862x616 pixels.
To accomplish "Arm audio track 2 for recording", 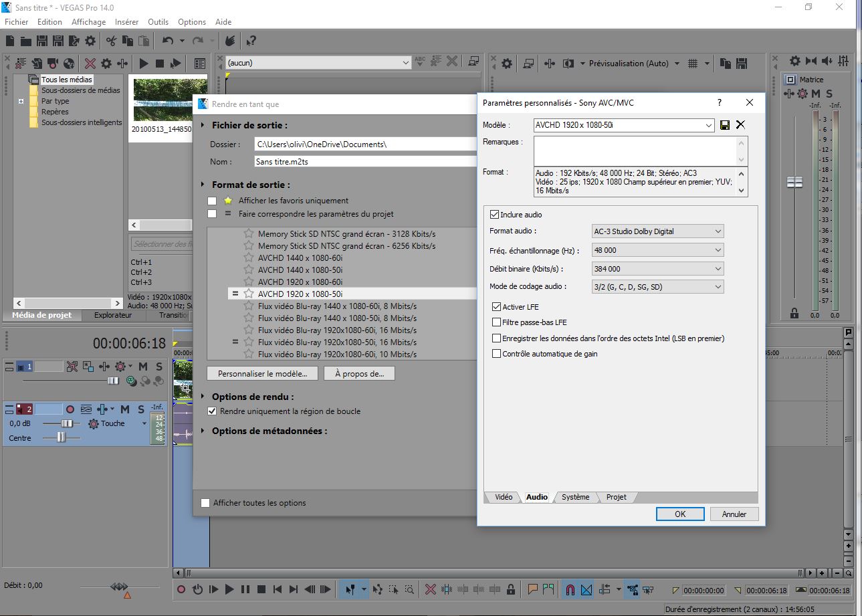I will click(x=70, y=409).
